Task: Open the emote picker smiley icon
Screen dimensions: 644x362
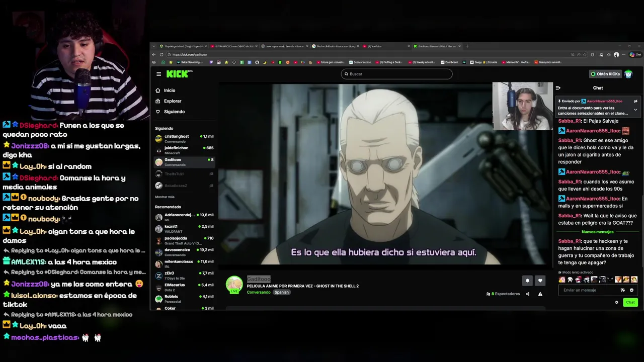Action: (631, 290)
